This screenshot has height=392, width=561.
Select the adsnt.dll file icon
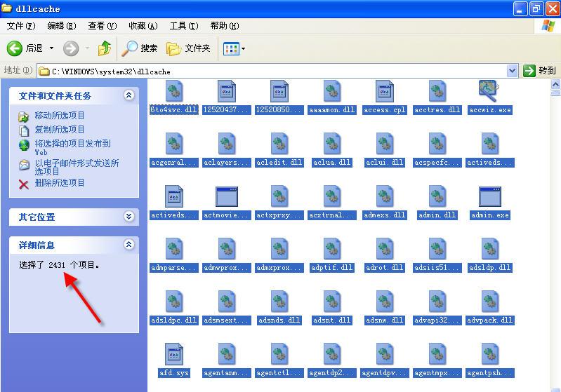[332, 302]
